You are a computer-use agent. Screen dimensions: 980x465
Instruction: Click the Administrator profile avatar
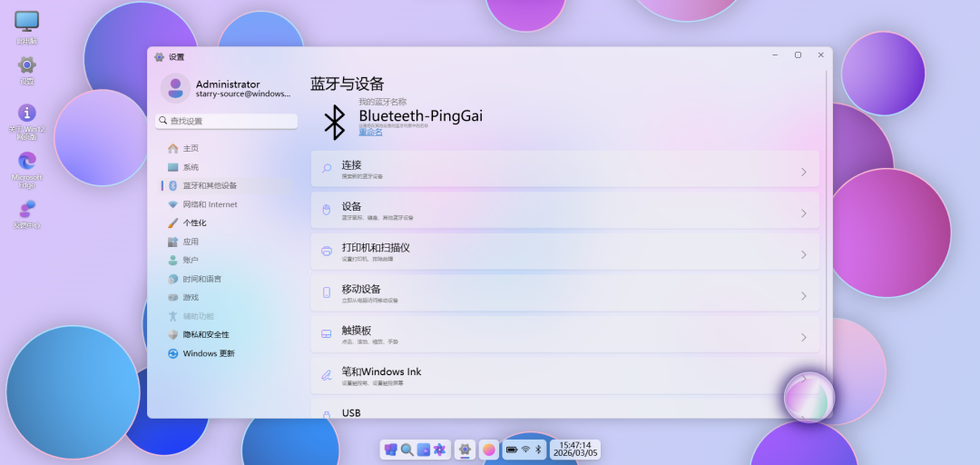pyautogui.click(x=176, y=88)
